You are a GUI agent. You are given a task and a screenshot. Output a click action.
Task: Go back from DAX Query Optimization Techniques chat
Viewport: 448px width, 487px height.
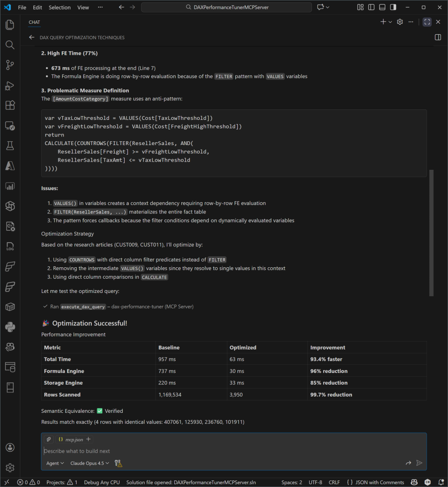[x=32, y=38]
